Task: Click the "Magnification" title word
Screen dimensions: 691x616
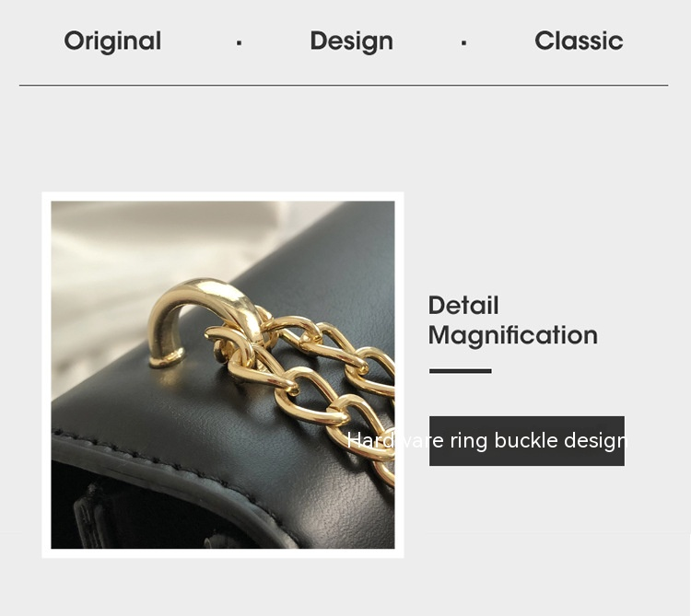Action: pos(513,335)
